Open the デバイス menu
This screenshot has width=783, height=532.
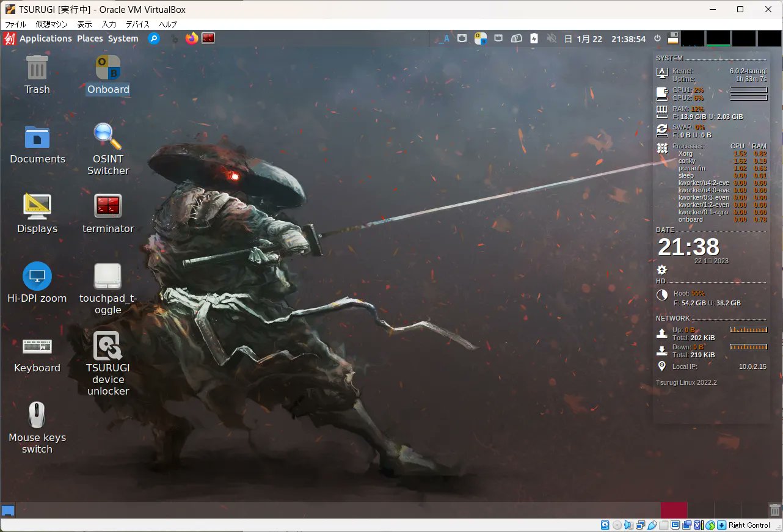tap(137, 24)
